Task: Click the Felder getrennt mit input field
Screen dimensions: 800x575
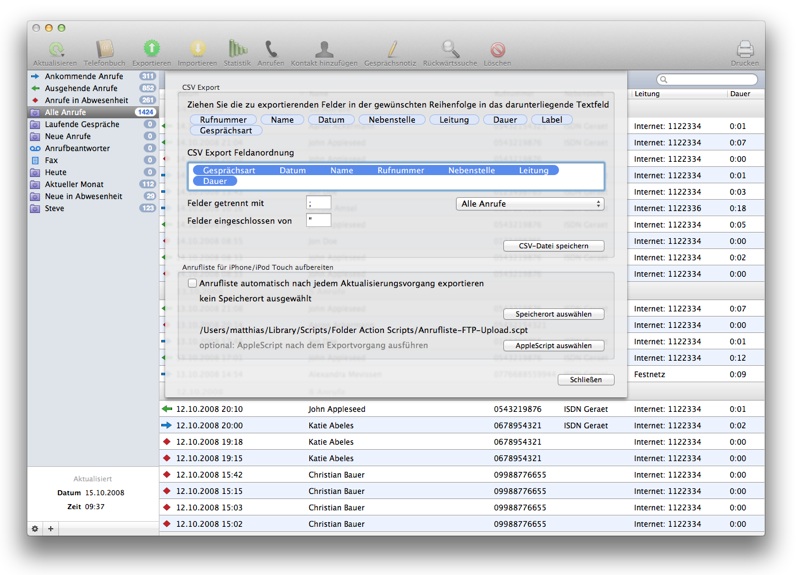Action: coord(319,204)
